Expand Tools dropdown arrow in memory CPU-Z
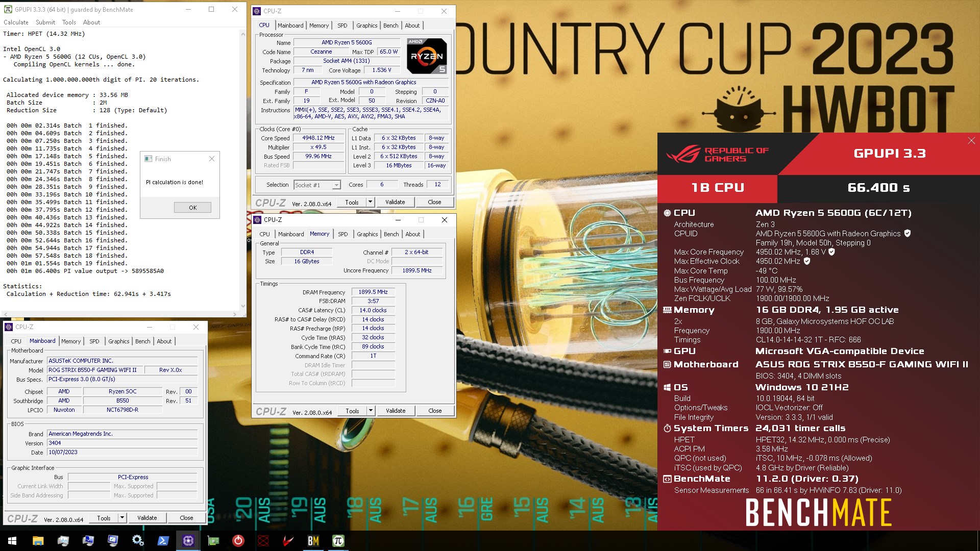This screenshot has height=551, width=980. 371,411
